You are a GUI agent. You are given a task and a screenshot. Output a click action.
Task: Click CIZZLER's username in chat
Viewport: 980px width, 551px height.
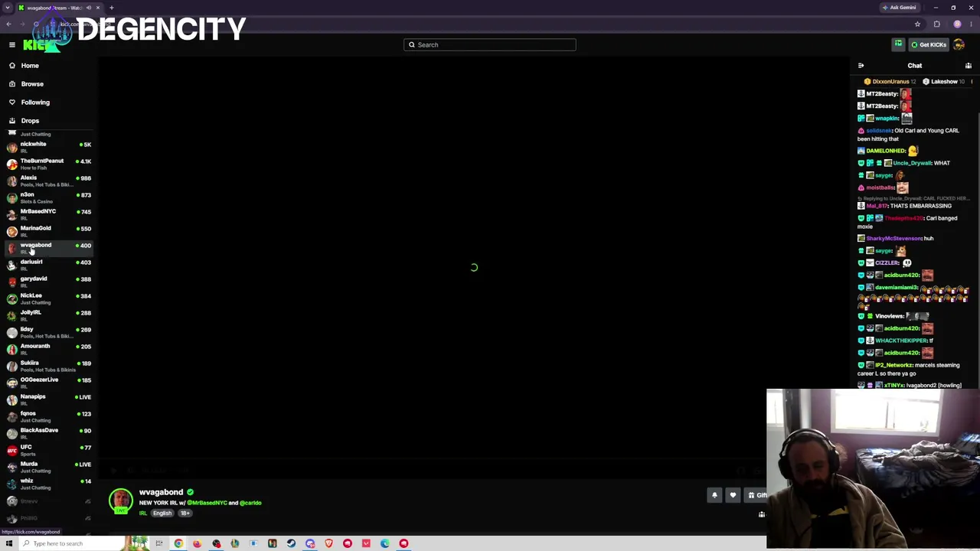[x=887, y=262]
